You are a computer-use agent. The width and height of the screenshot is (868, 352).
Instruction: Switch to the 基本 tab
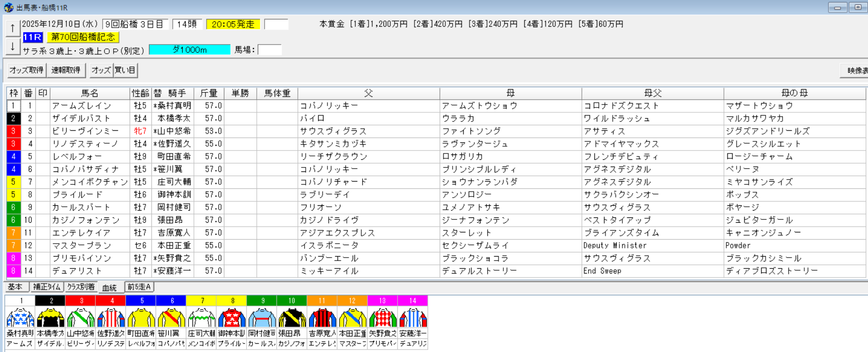click(x=15, y=287)
